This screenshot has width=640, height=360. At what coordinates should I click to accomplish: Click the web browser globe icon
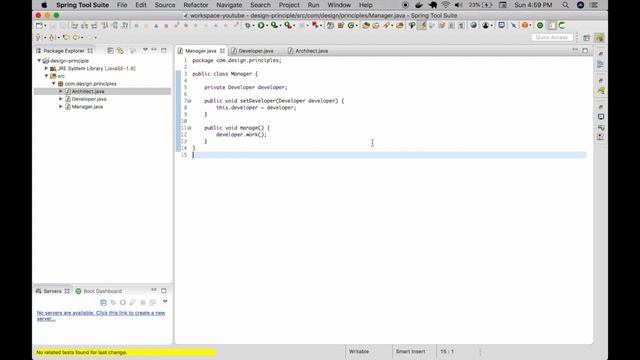click(473, 25)
